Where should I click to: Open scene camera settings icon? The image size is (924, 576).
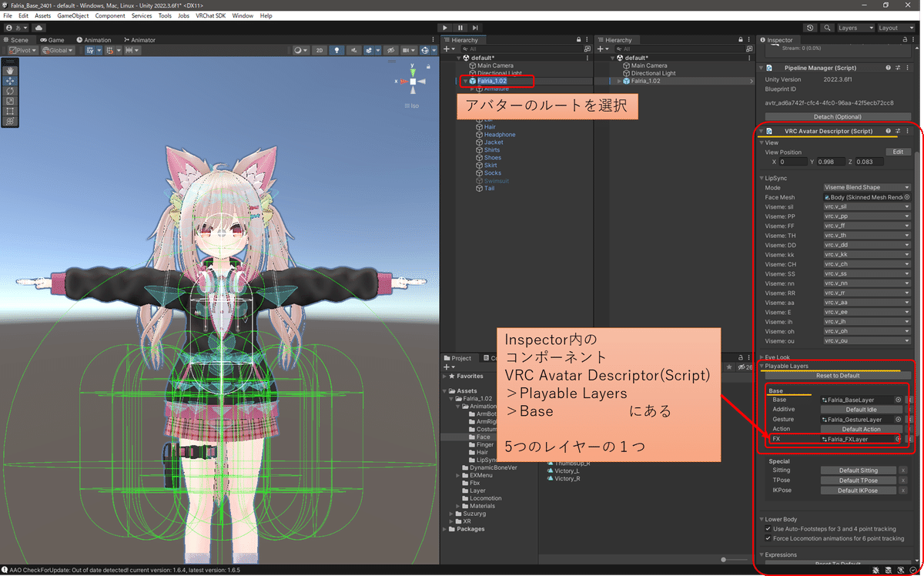(409, 50)
